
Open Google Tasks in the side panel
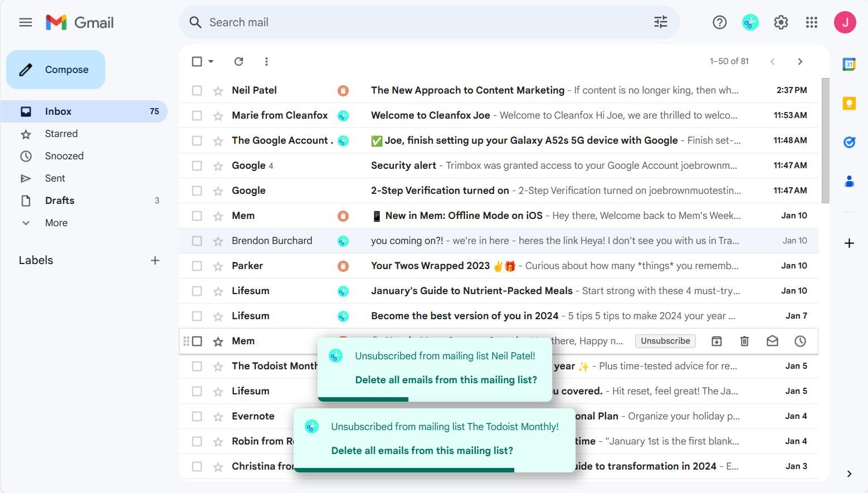pos(849,142)
